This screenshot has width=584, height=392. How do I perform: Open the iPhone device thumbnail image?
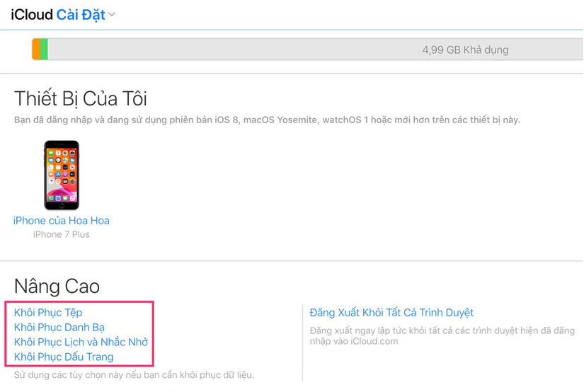[x=62, y=175]
